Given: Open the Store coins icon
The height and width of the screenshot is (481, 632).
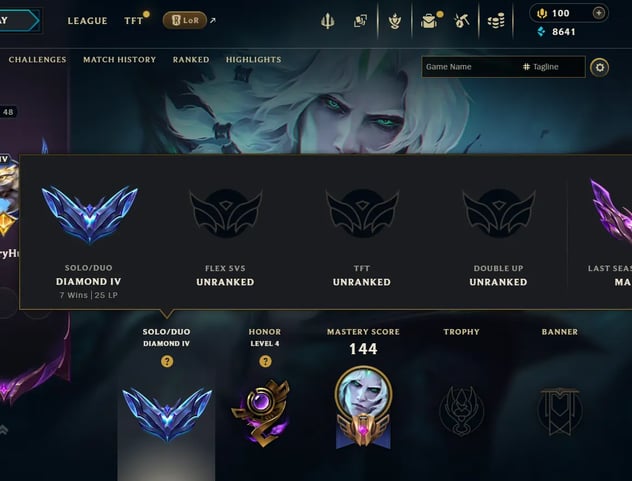Looking at the screenshot, I should click(x=496, y=21).
